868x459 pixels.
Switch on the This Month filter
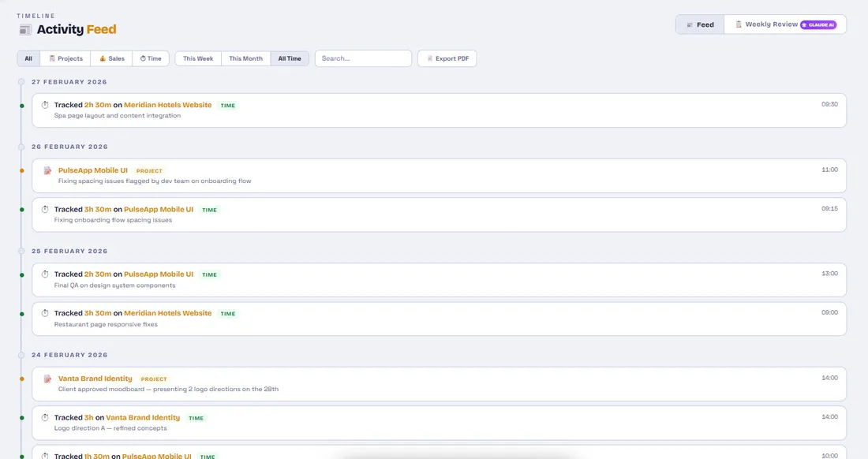tap(245, 58)
